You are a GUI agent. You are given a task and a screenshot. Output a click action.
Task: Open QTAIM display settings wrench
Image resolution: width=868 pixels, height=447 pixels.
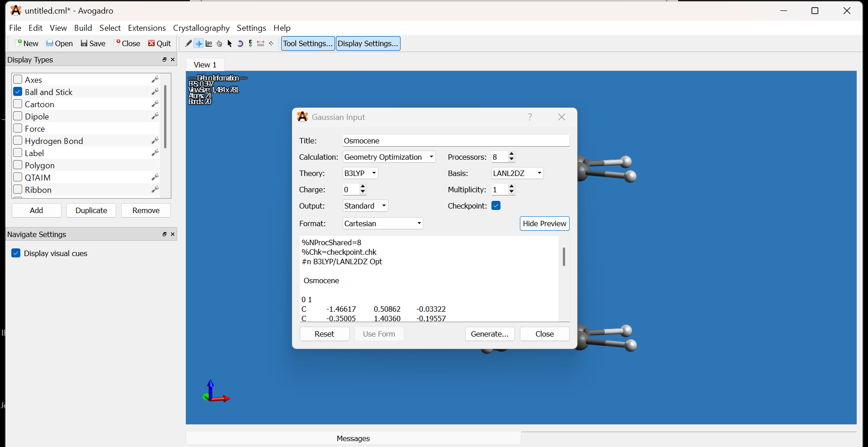[155, 177]
